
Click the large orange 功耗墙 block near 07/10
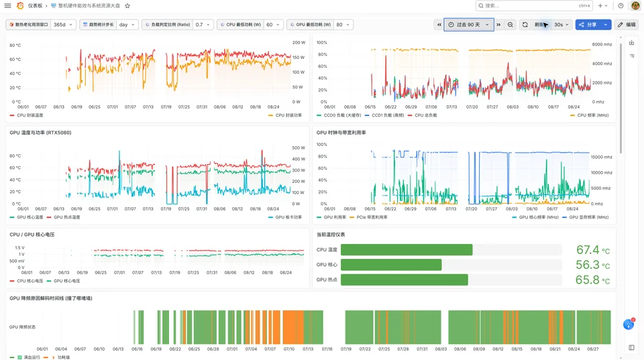tap(293, 327)
